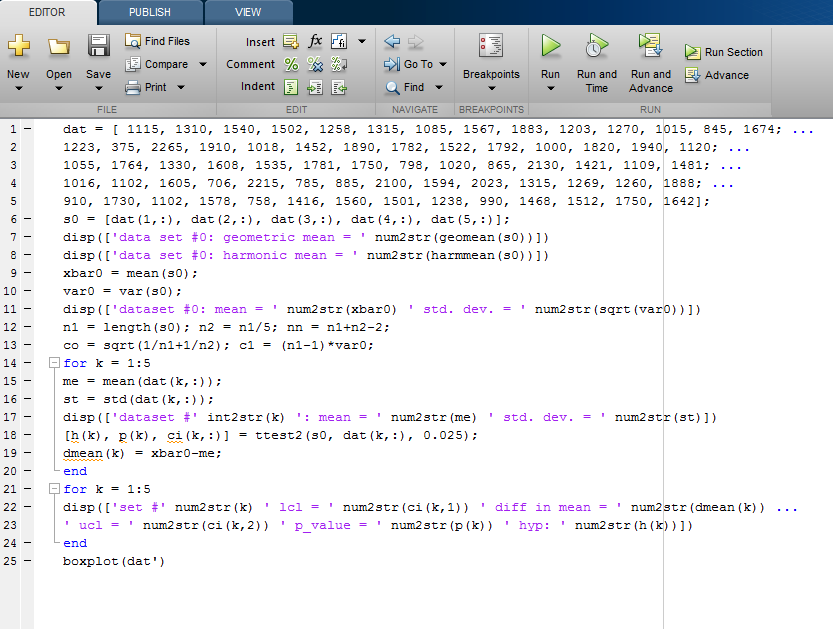
Task: Click the Insert function fx icon
Action: (x=315, y=41)
